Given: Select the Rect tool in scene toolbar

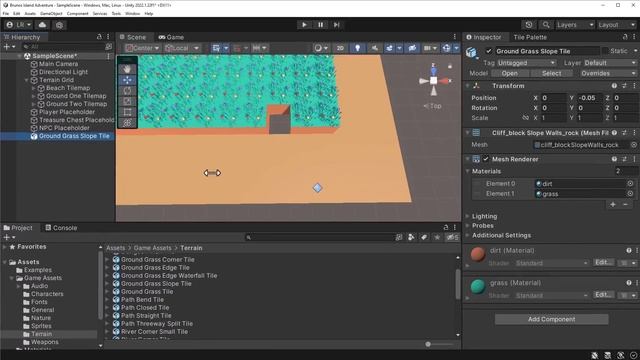Looking at the screenshot, I should tap(127, 112).
